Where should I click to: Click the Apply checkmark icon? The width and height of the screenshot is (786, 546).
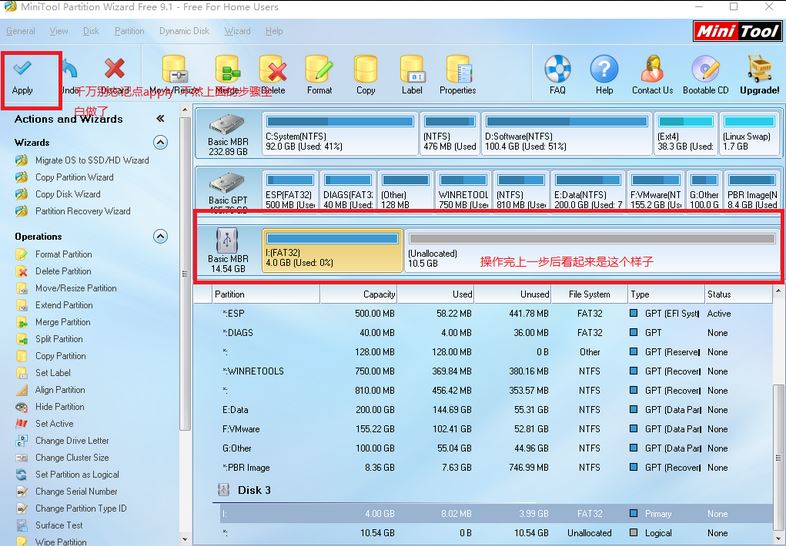pyautogui.click(x=22, y=69)
